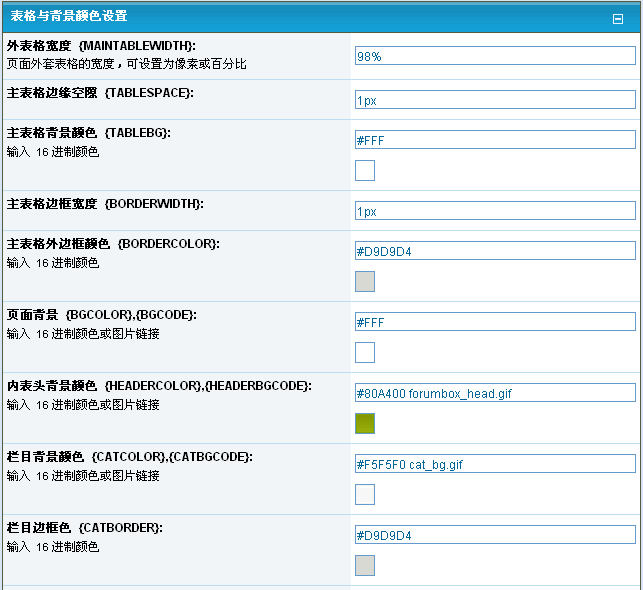
Task: Click the 栏目边框色 {CATBORDER} label
Action: (84, 528)
